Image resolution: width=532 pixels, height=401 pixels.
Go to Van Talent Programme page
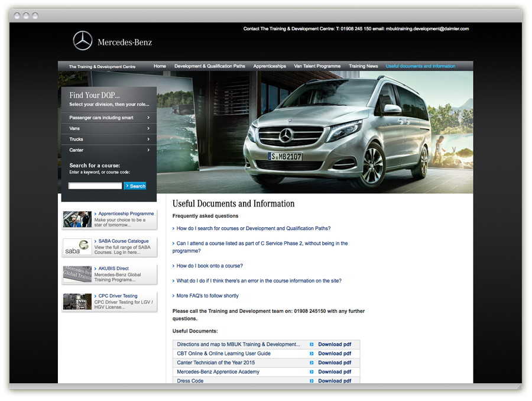click(x=317, y=66)
